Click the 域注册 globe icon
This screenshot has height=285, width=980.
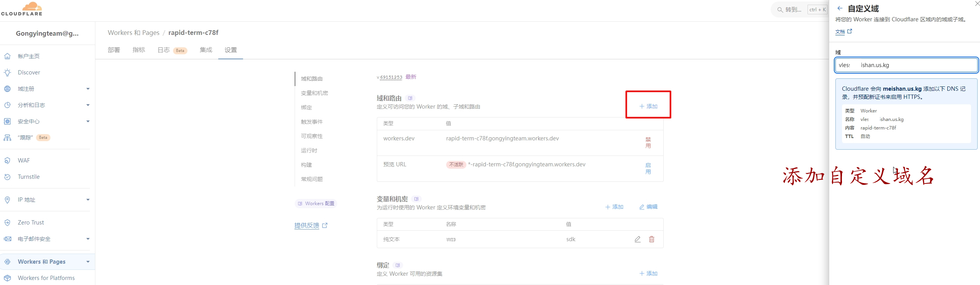point(7,89)
